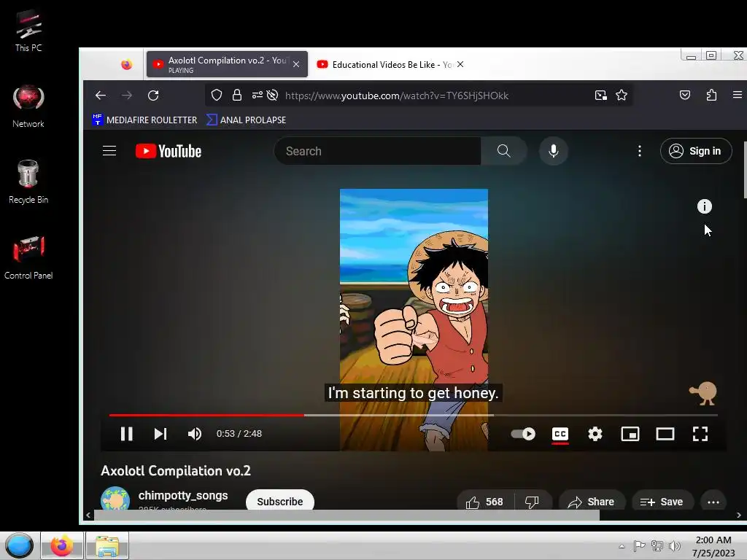
Task: Open the Firefox View pinned icon
Action: [126, 64]
